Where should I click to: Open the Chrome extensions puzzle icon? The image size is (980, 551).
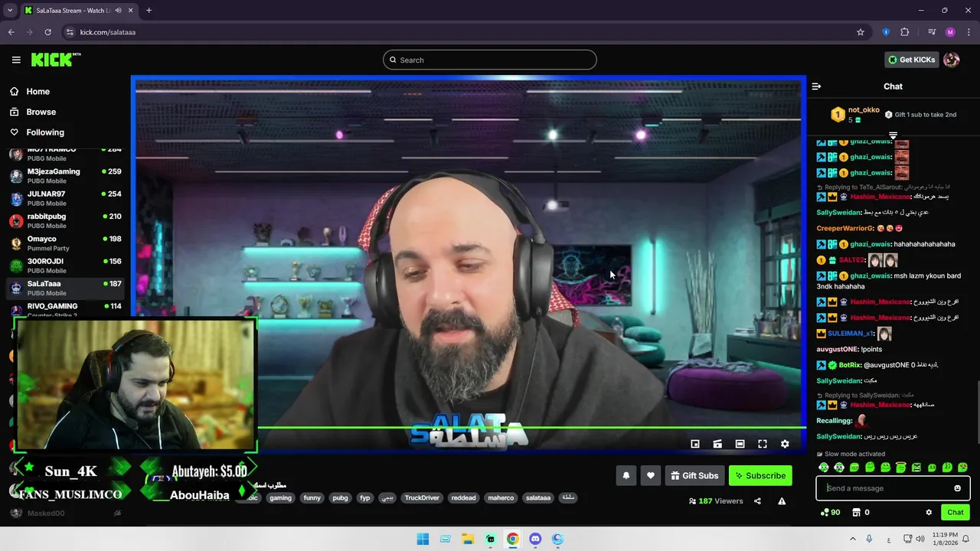coord(905,32)
